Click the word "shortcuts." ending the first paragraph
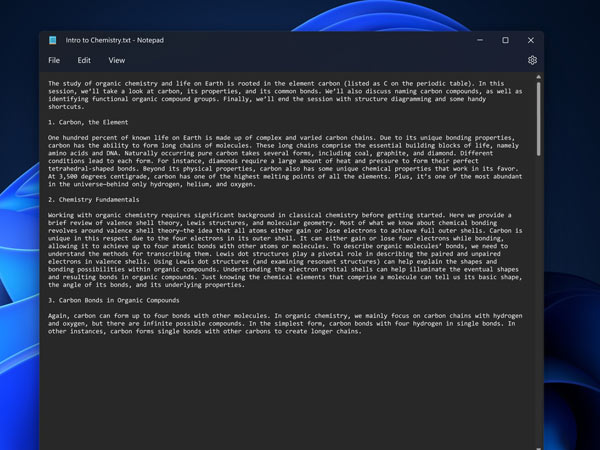Screen dimensions: 600x450 (x=66, y=107)
